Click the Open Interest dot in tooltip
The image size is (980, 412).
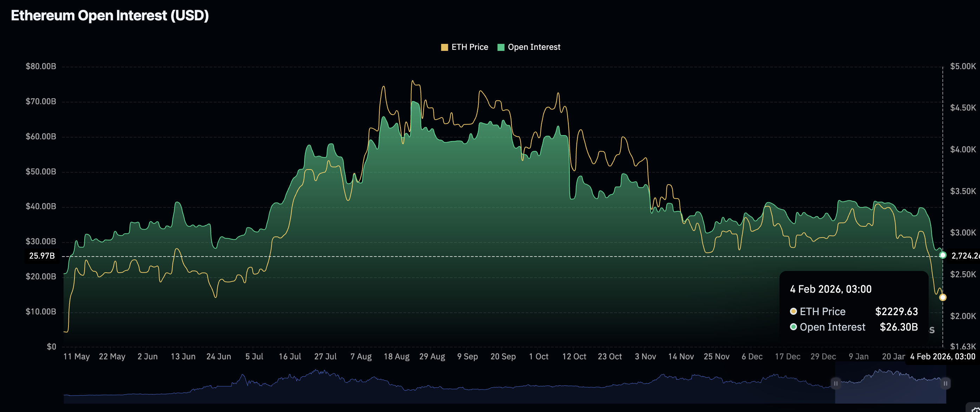pos(793,327)
